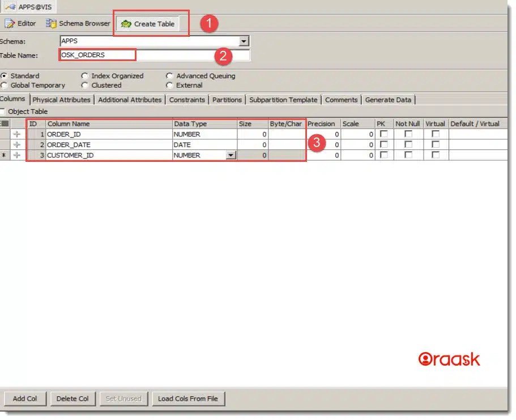Click the insert icon beside ORDER_DATE row
Screen dimensions: 516x420
pyautogui.click(x=18, y=144)
